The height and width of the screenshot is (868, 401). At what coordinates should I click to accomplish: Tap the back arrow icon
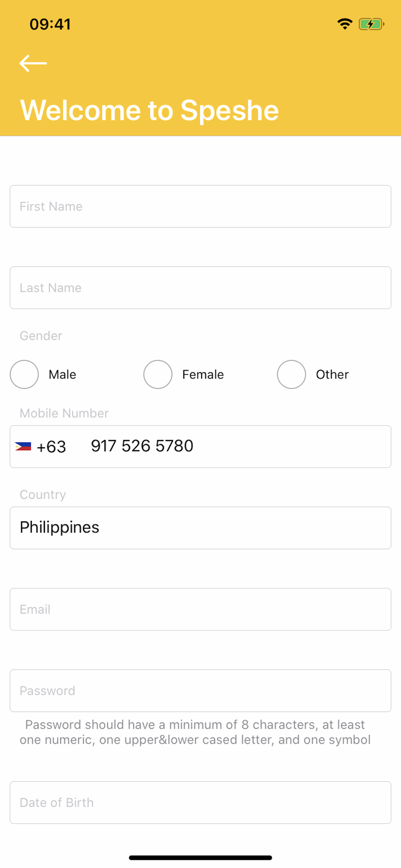click(x=33, y=63)
